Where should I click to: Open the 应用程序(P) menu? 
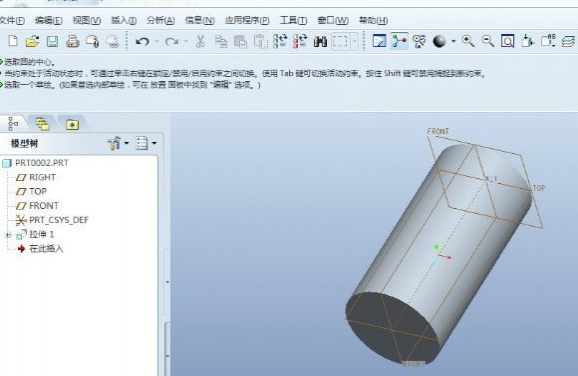[247, 20]
